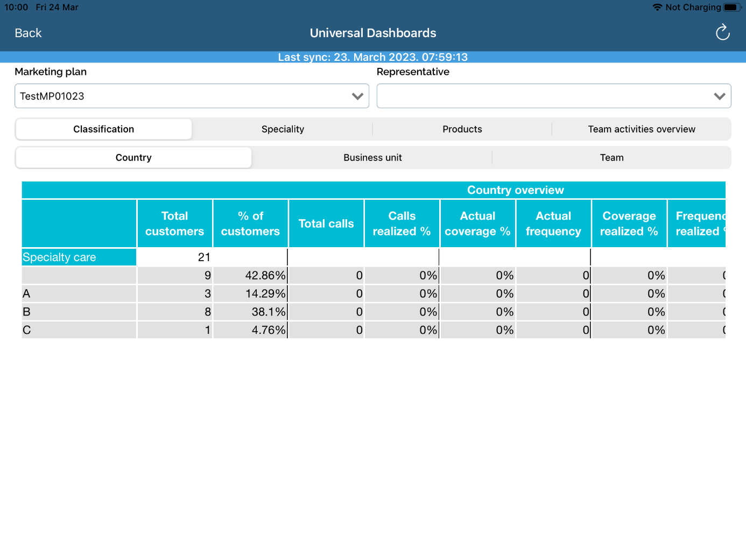Select the Classification tab
746x560 pixels.
[x=104, y=129]
